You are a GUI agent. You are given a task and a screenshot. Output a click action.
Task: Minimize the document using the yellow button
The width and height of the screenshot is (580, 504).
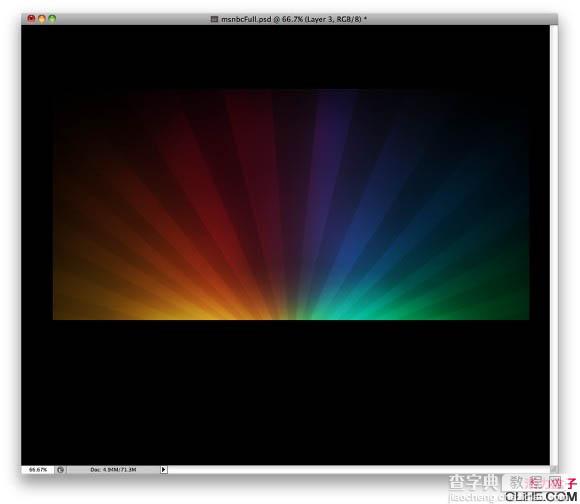pos(42,18)
